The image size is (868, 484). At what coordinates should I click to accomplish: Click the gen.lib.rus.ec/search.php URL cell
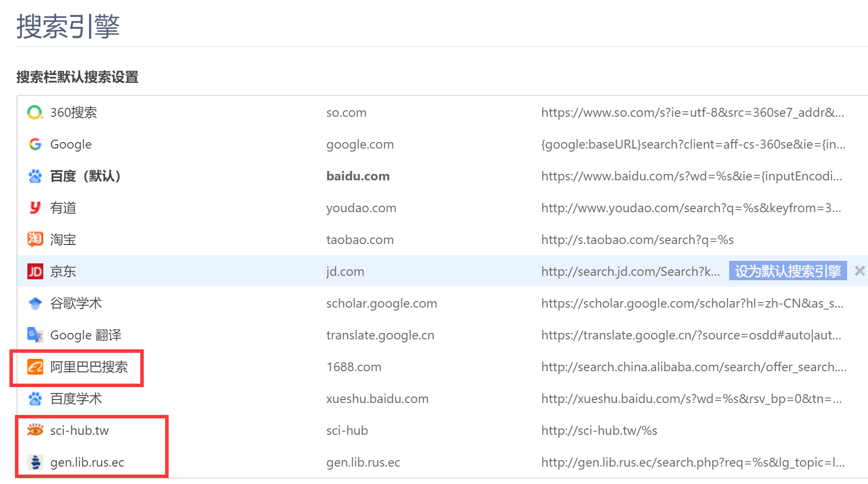click(693, 463)
